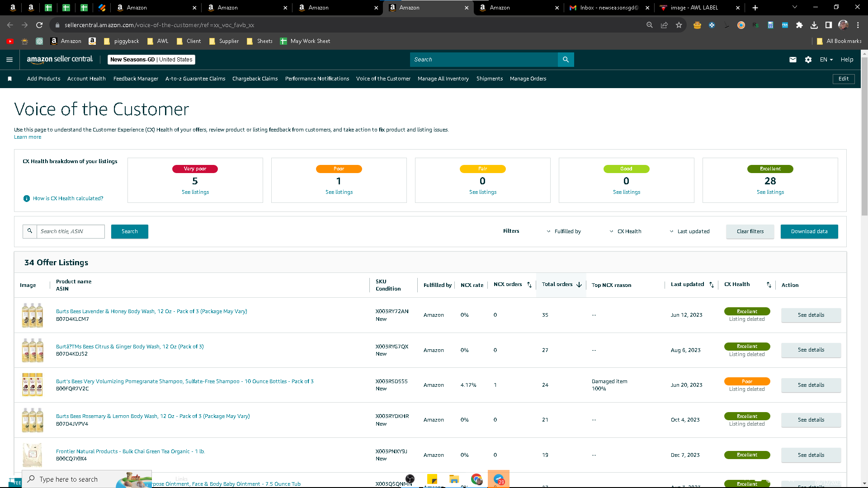Click the Download data button
Viewport: 868px width, 488px height.
(x=809, y=231)
